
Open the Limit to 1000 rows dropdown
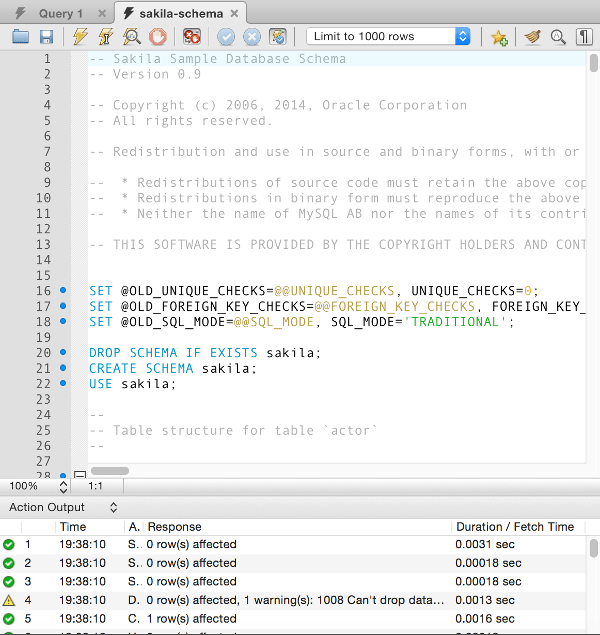click(x=388, y=36)
